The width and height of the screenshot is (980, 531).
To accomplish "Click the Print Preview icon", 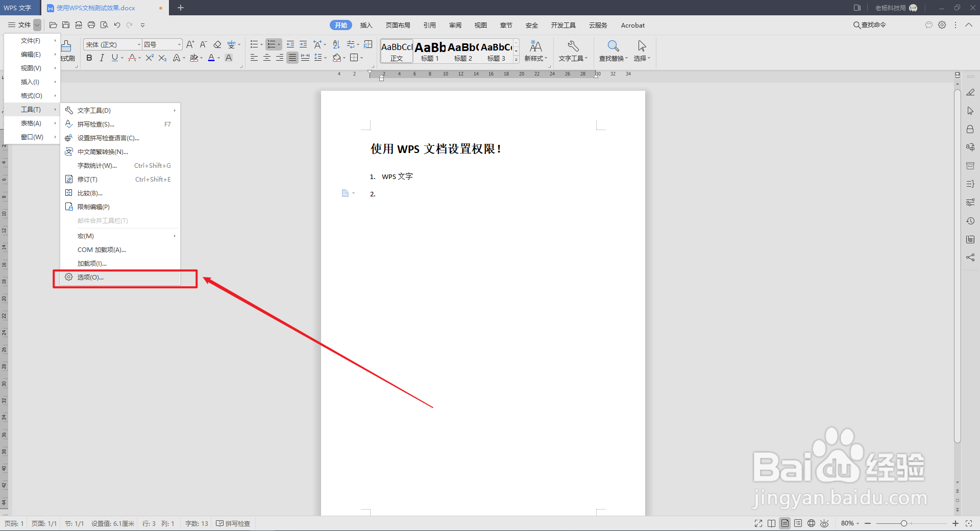I will (x=104, y=25).
